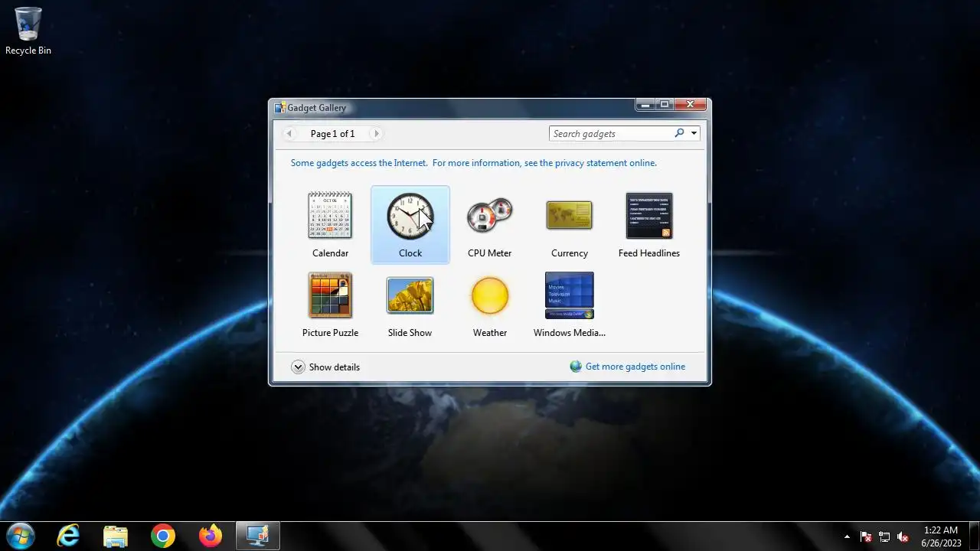Open Get more gadgets online link
The image size is (980, 551).
click(x=635, y=367)
